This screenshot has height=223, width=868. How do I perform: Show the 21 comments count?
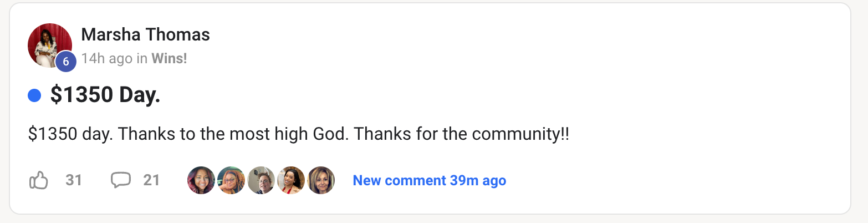(151, 180)
